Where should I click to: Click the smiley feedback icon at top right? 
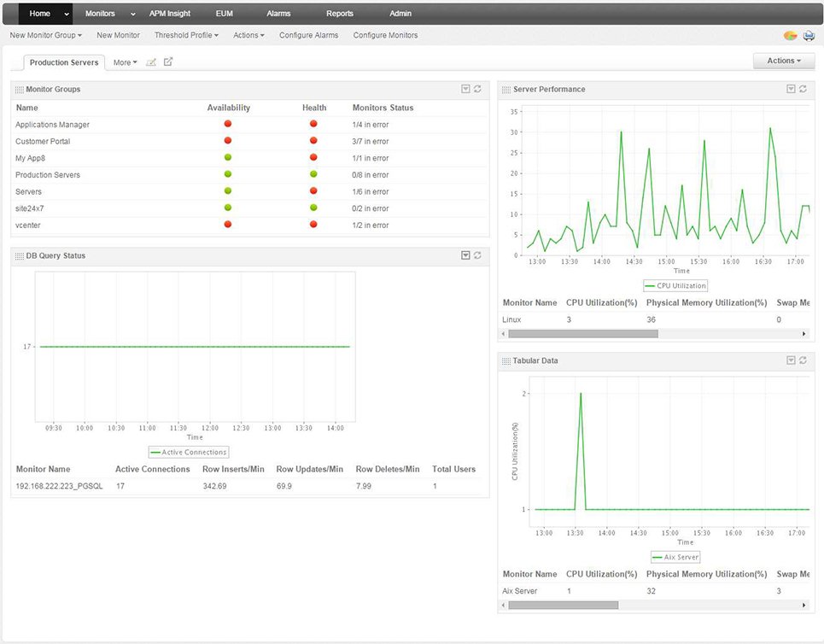click(790, 35)
